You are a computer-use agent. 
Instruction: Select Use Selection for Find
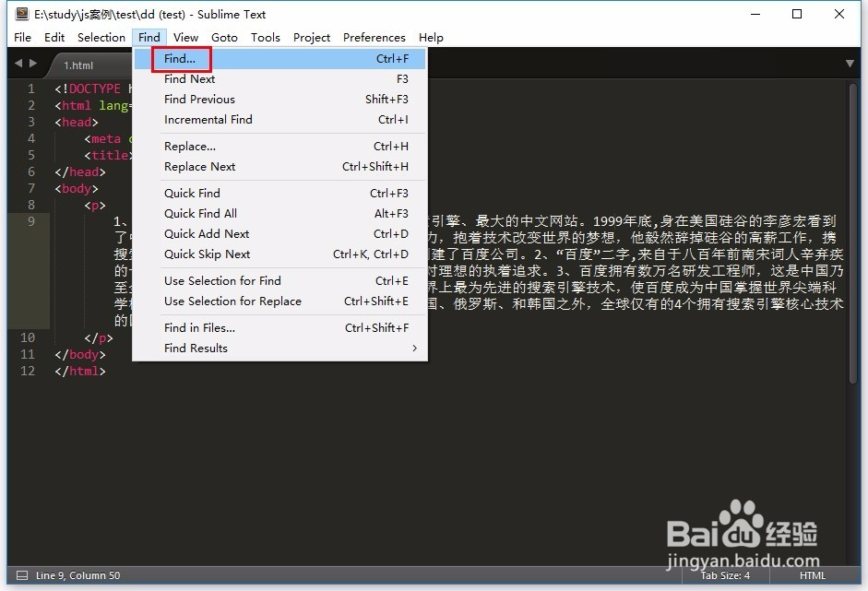point(280,280)
